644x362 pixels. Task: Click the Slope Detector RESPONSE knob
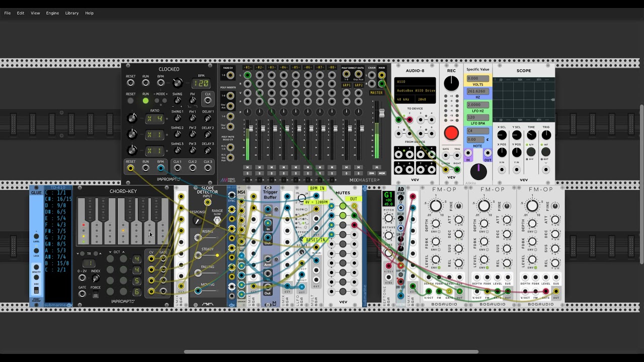197,220
